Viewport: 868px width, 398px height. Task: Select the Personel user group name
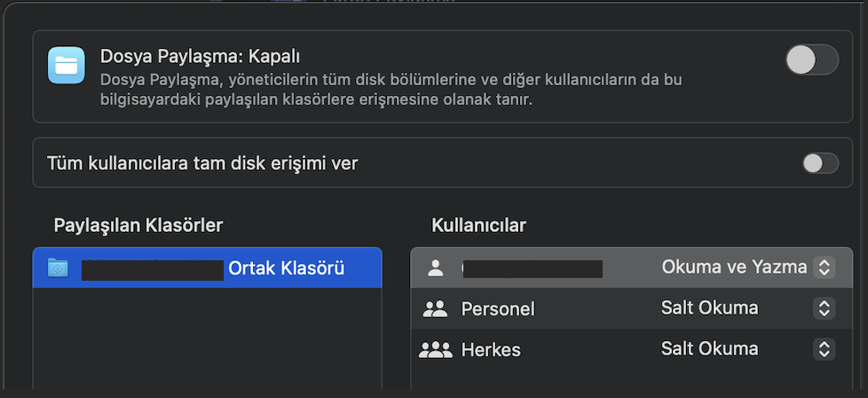[x=498, y=309]
